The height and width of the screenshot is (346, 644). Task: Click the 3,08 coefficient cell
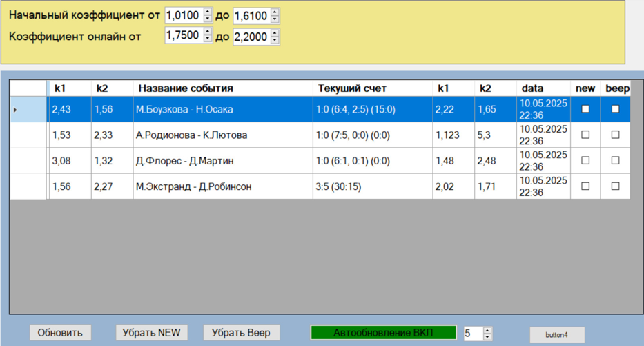[x=70, y=161]
